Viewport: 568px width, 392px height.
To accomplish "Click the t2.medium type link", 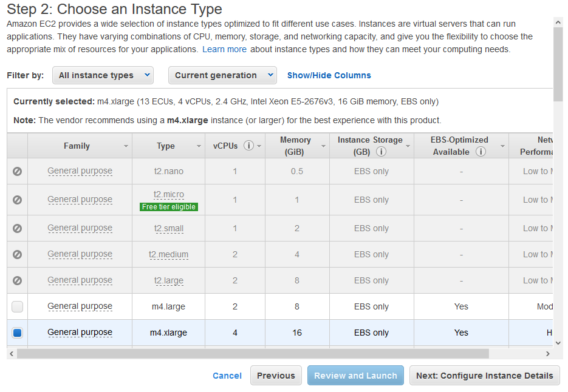I will tap(168, 254).
